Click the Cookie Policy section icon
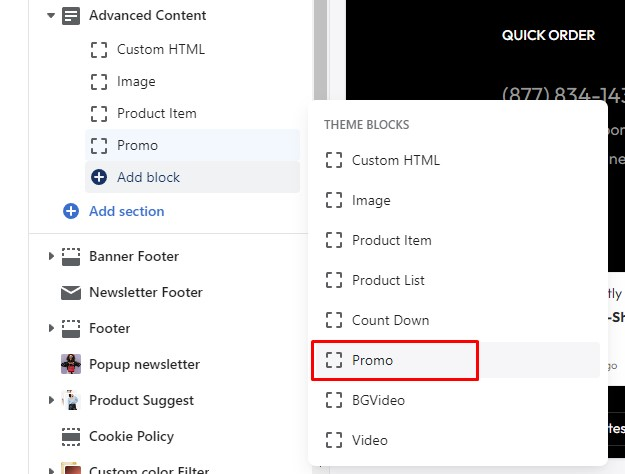 pyautogui.click(x=71, y=437)
